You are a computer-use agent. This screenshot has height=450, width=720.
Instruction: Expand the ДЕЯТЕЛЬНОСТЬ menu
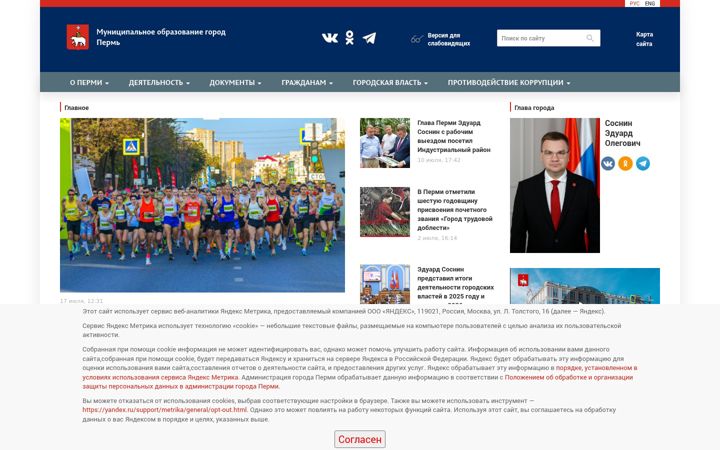pos(159,83)
